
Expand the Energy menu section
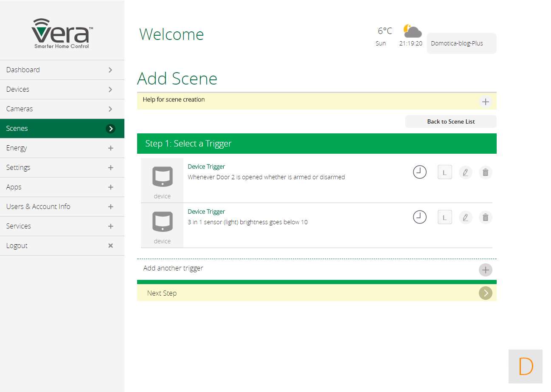pos(110,148)
